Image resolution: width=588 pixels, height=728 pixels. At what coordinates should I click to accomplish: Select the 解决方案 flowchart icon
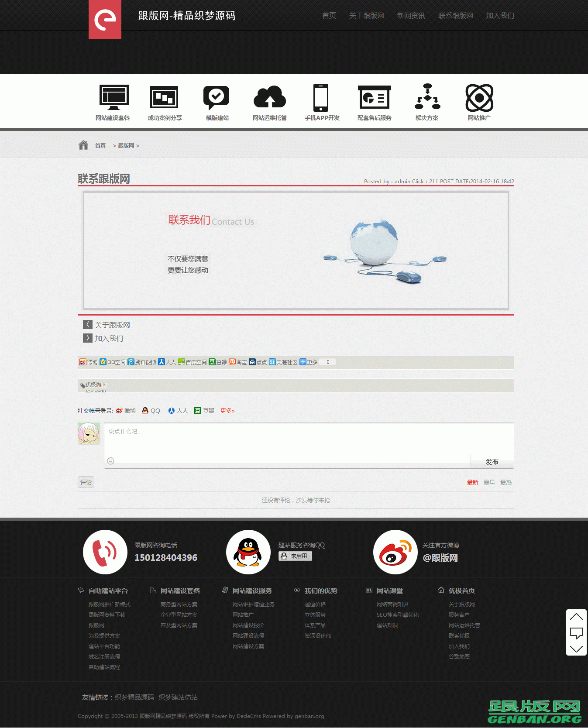427,97
